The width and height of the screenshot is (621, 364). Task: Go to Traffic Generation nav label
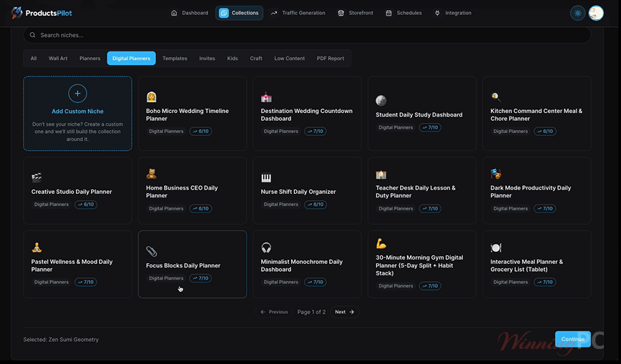coord(303,13)
